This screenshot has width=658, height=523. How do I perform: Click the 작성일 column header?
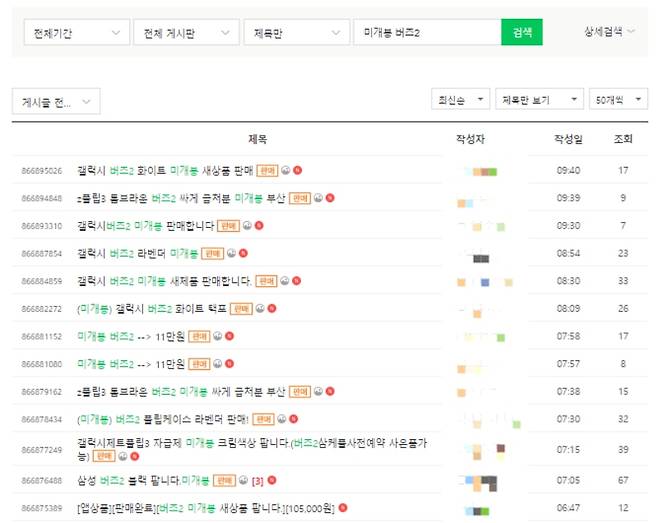(x=568, y=139)
